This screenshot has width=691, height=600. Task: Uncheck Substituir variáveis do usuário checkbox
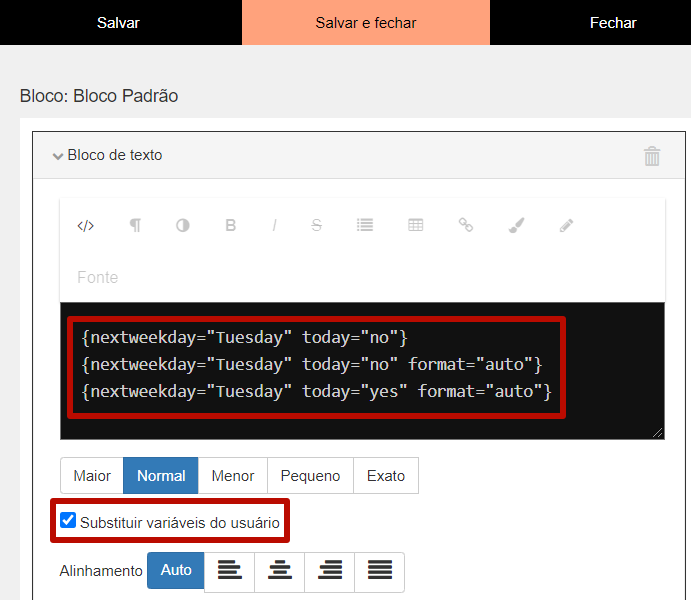[x=68, y=520]
